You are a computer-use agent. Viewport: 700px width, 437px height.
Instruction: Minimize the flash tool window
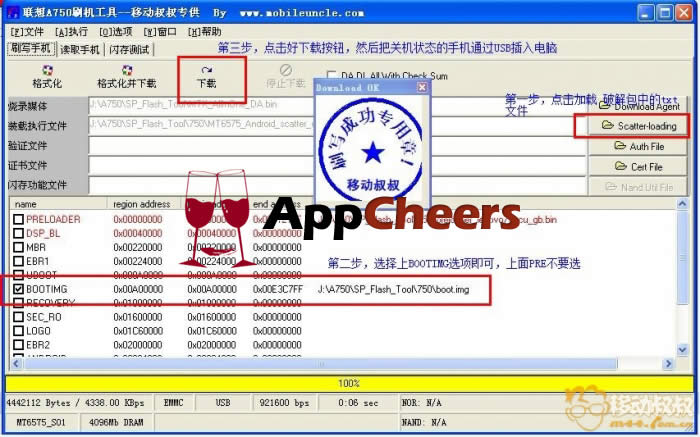click(x=646, y=12)
